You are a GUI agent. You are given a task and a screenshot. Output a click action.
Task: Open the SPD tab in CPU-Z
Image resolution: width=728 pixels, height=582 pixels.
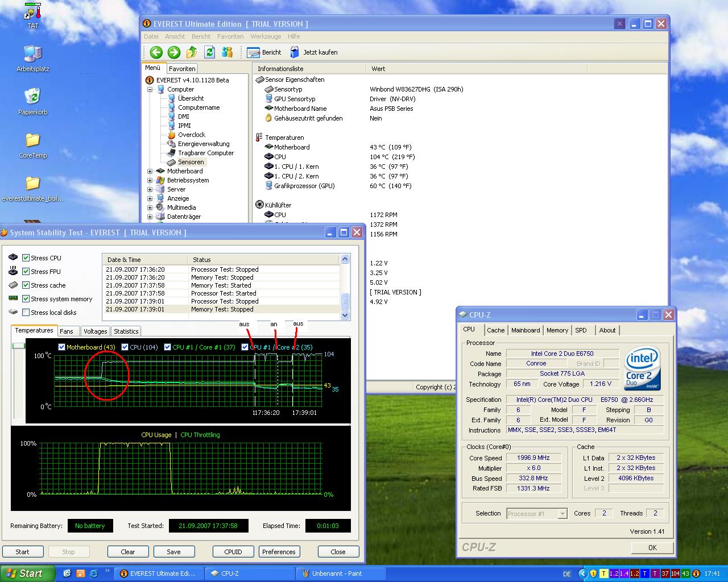pos(581,330)
